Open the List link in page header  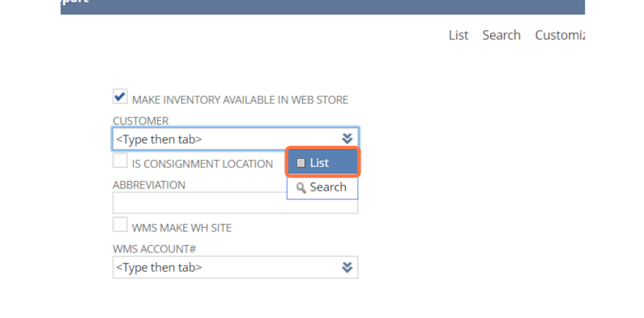tap(458, 36)
